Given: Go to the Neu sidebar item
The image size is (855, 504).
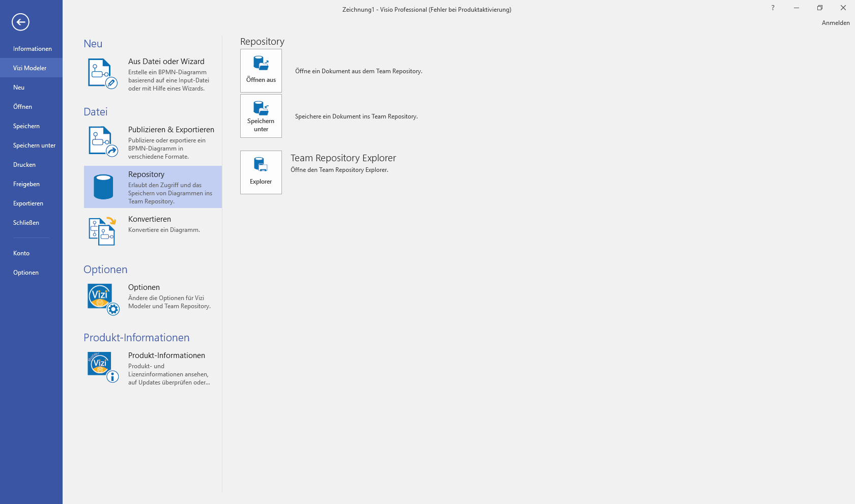Looking at the screenshot, I should 32,87.
